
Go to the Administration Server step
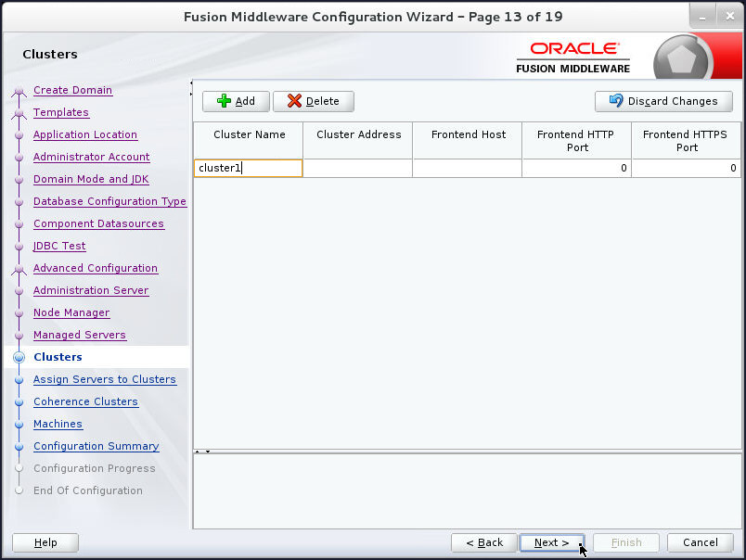(x=91, y=290)
